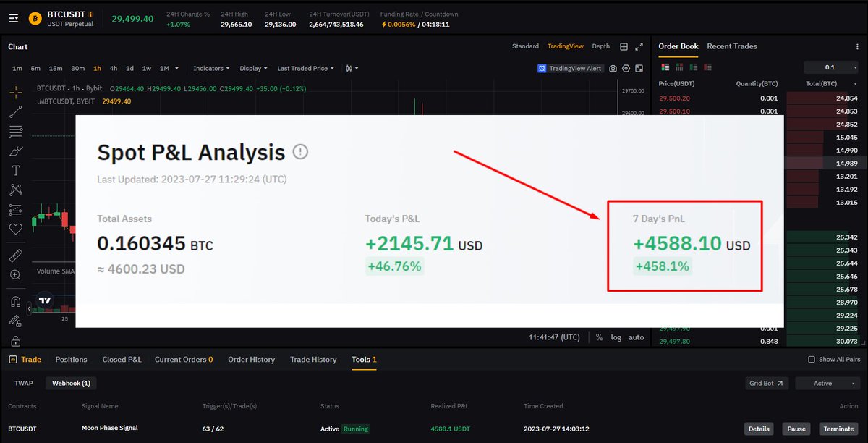Toggle chart fullscreen square icon
This screenshot has height=443, width=868.
[x=639, y=68]
